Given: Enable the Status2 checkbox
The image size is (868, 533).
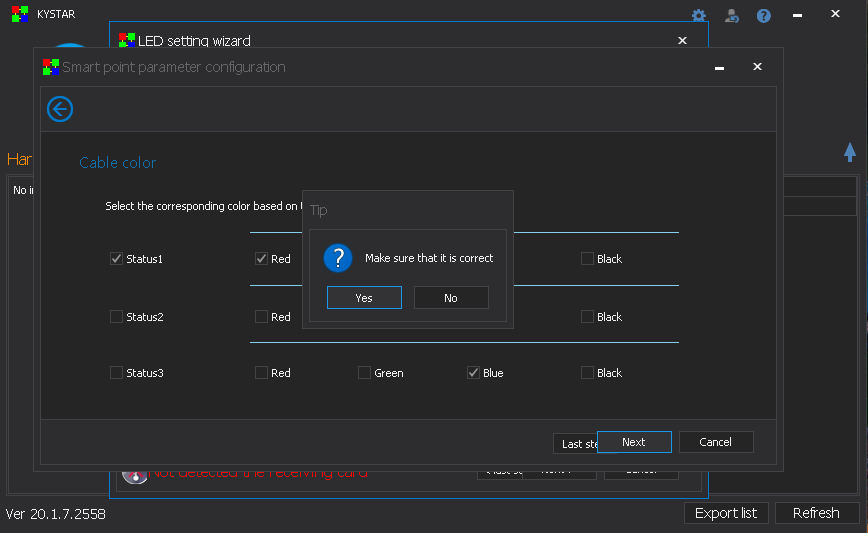Looking at the screenshot, I should tap(116, 317).
